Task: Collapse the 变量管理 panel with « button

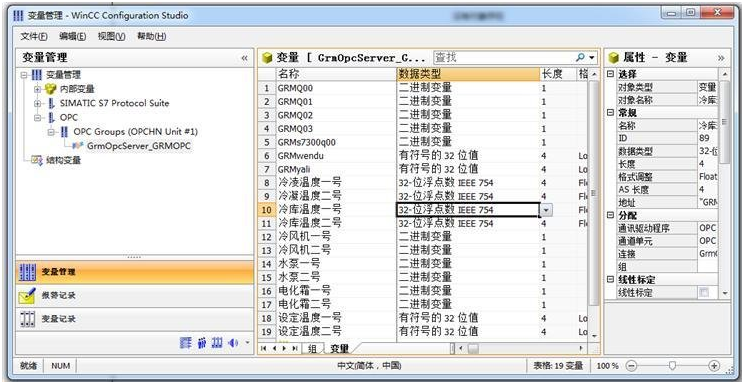Action: [244, 58]
